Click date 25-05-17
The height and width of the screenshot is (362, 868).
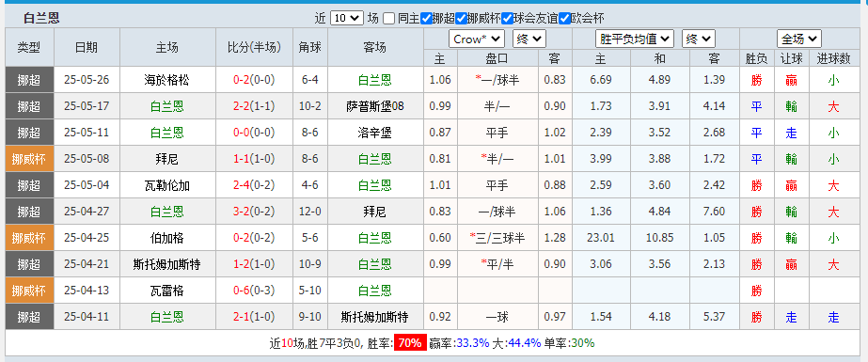pyautogui.click(x=87, y=106)
